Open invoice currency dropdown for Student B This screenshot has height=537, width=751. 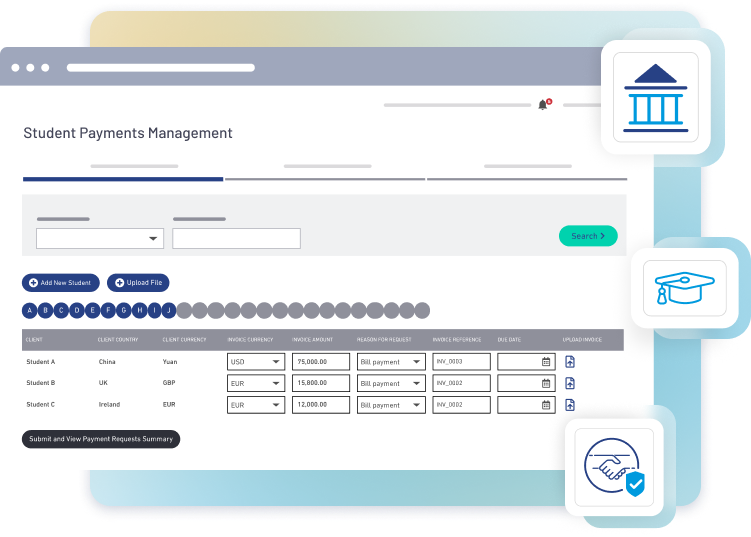(256, 383)
